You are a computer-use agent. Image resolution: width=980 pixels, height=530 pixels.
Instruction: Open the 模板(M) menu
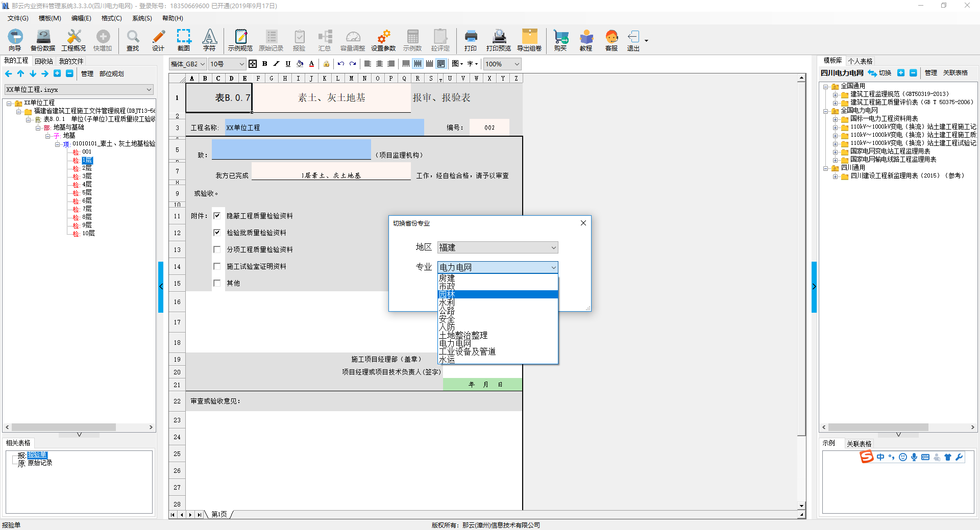point(50,18)
